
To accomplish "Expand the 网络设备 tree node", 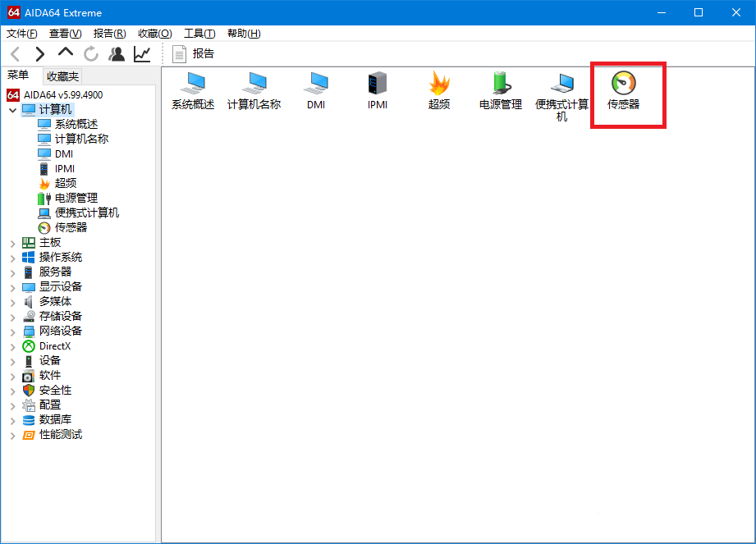I will (x=13, y=332).
